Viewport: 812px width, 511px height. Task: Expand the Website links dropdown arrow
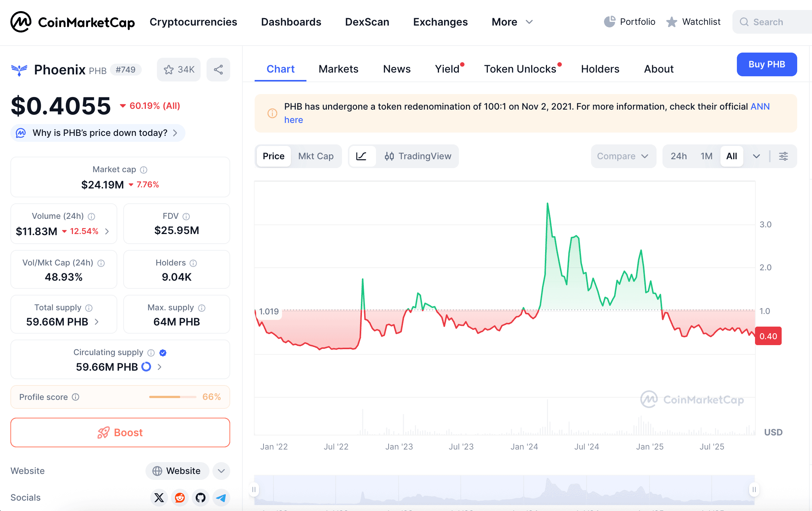pyautogui.click(x=221, y=471)
